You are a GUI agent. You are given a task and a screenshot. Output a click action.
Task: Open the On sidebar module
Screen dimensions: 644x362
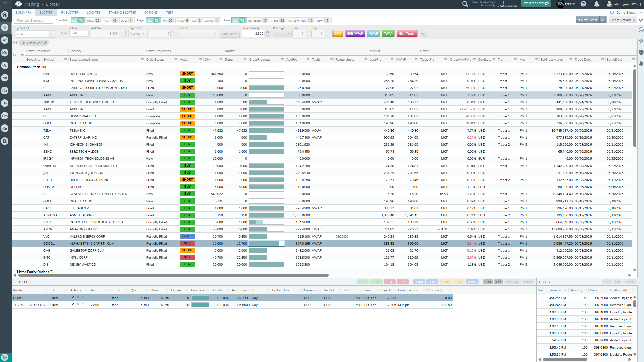click(x=5, y=129)
